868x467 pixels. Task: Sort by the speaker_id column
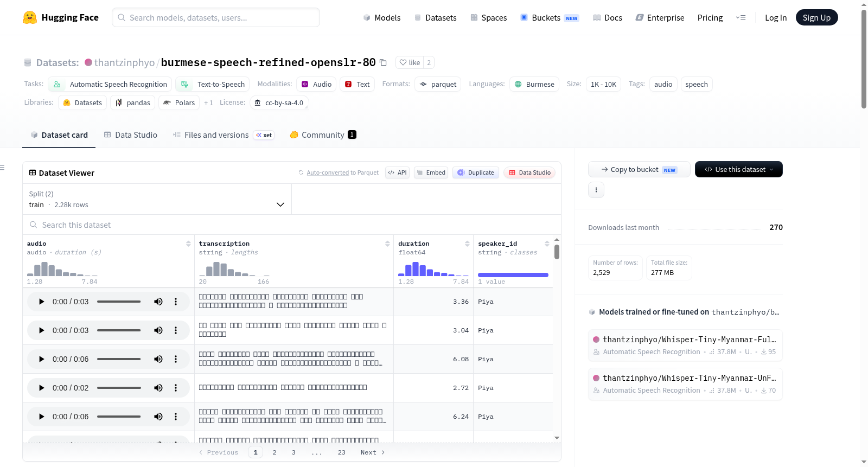click(x=547, y=244)
